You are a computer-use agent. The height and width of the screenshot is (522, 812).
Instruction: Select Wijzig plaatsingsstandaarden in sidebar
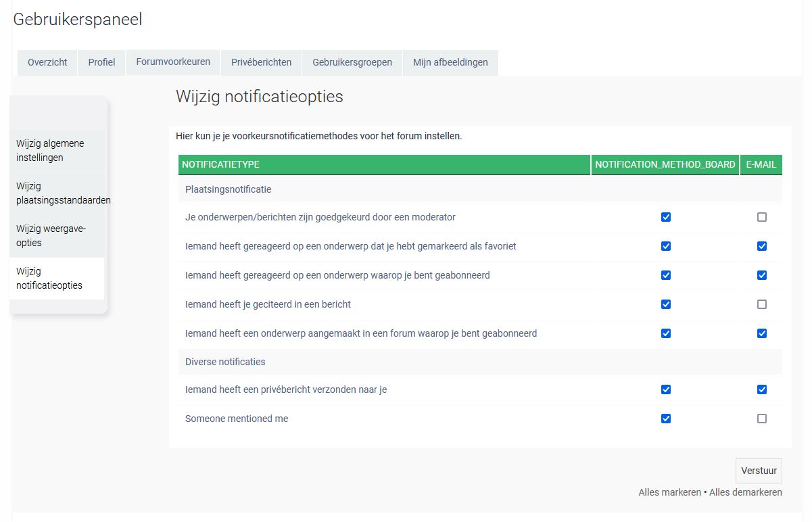pos(63,193)
